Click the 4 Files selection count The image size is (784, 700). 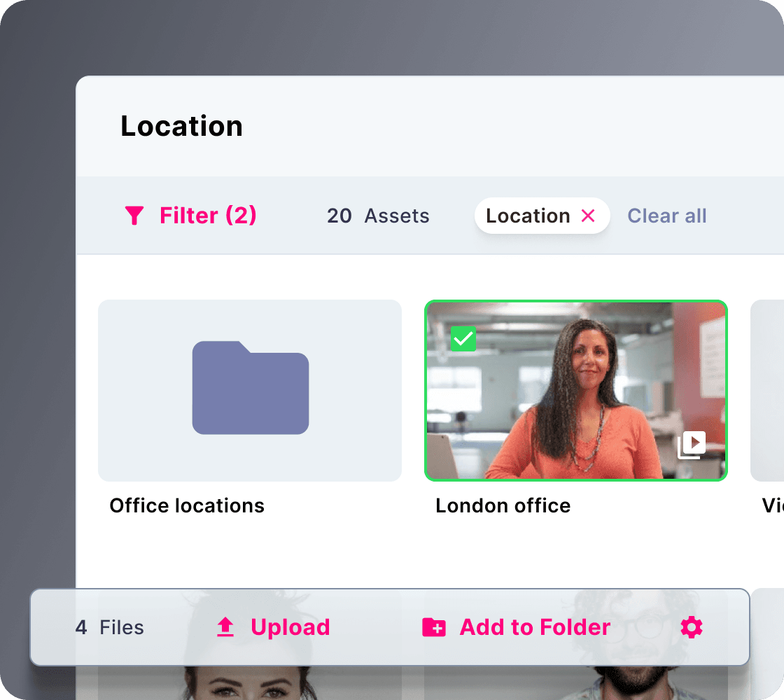pos(110,627)
